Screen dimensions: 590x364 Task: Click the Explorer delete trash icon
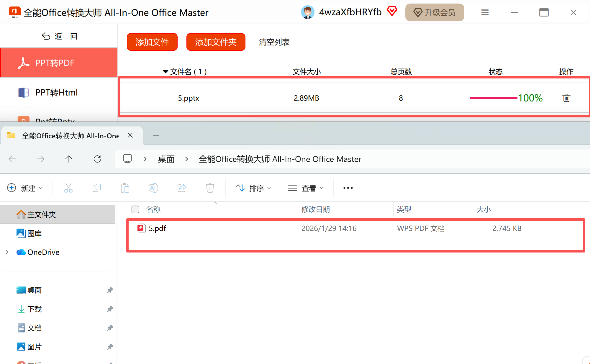tap(210, 188)
